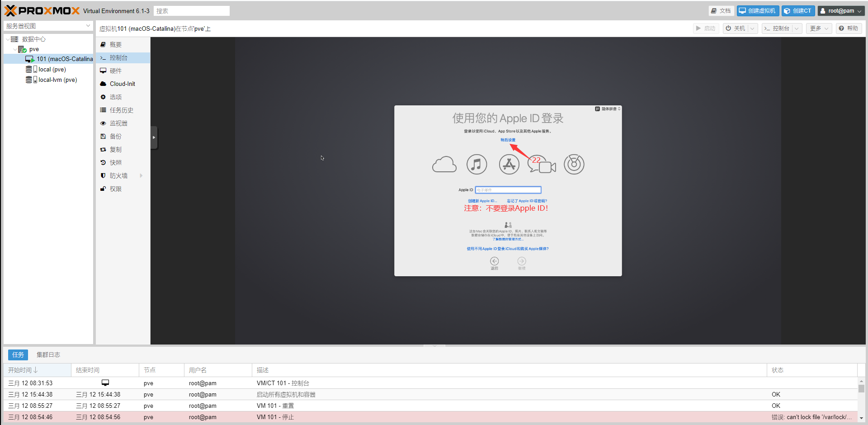The width and height of the screenshot is (868, 425).
Task: Expand the 关机 shutdown options arrow
Action: (x=752, y=28)
